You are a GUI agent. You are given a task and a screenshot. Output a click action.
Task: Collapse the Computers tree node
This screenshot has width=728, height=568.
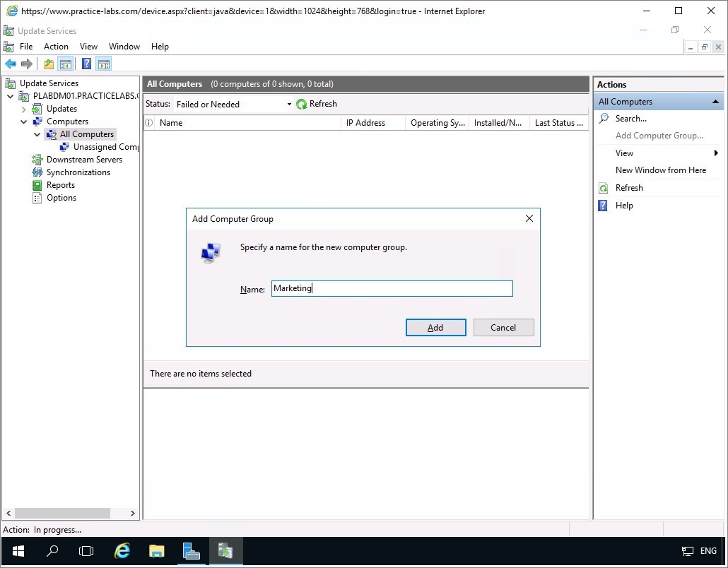[x=23, y=122]
